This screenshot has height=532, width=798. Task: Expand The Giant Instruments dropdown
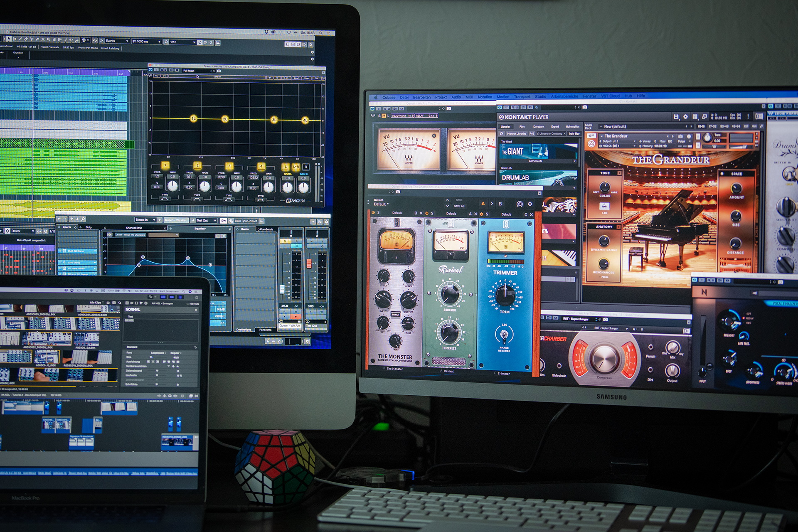575,161
